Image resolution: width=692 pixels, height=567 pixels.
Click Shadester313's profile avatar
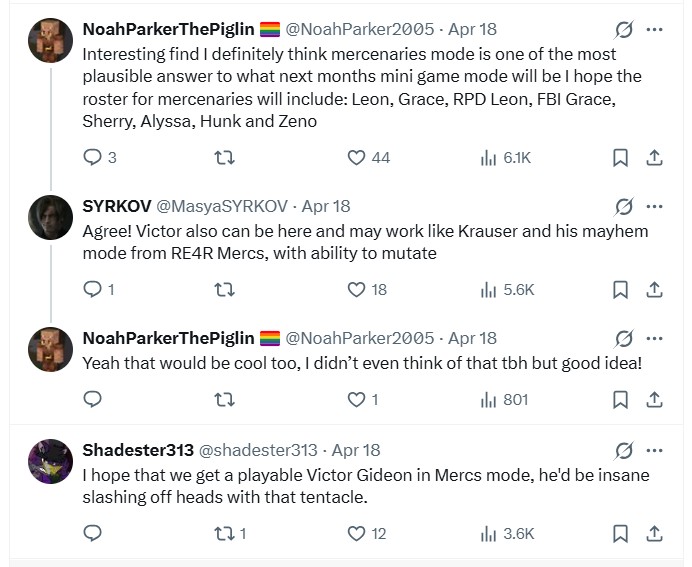50,461
